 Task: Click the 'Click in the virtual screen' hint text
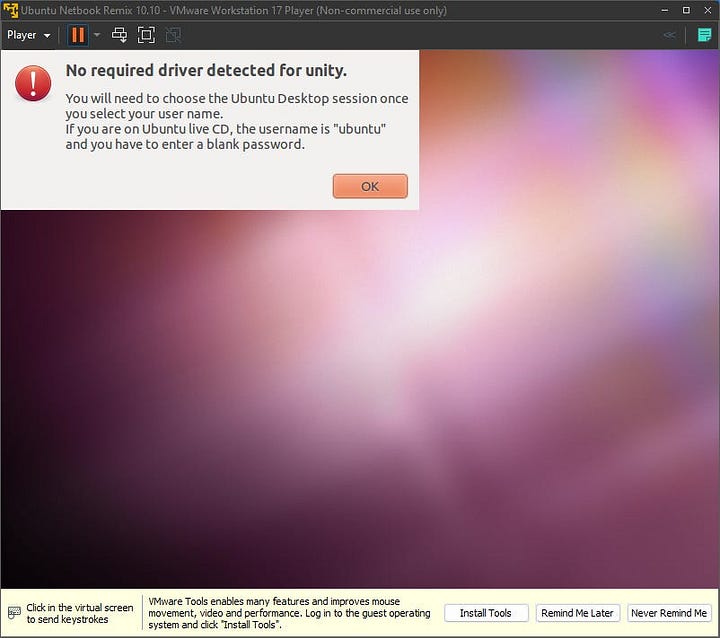pos(79,613)
